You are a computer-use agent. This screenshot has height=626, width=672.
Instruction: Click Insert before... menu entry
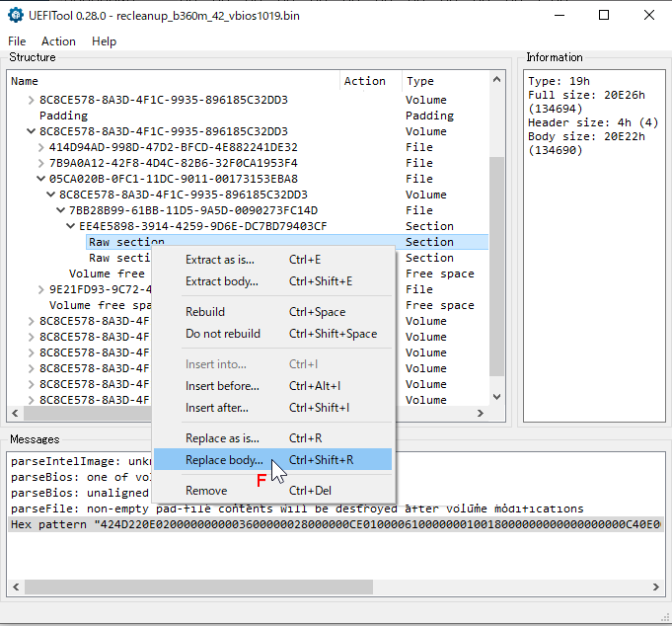coord(222,386)
